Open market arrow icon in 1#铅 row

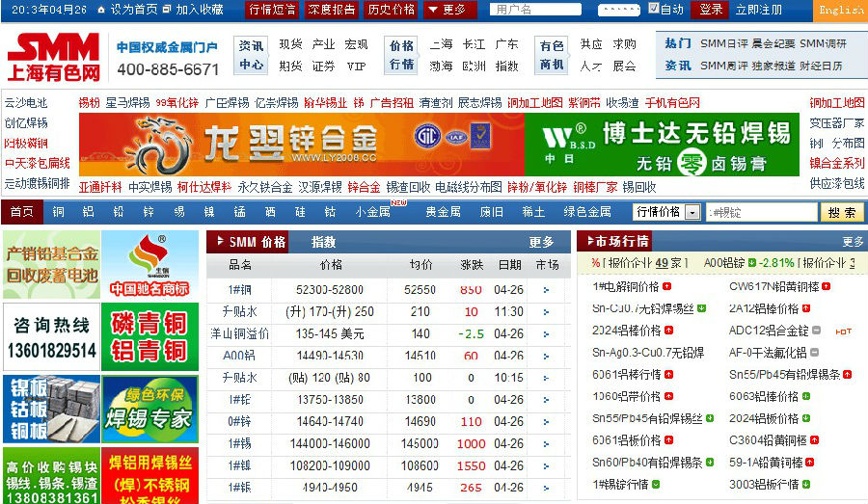[x=547, y=399]
